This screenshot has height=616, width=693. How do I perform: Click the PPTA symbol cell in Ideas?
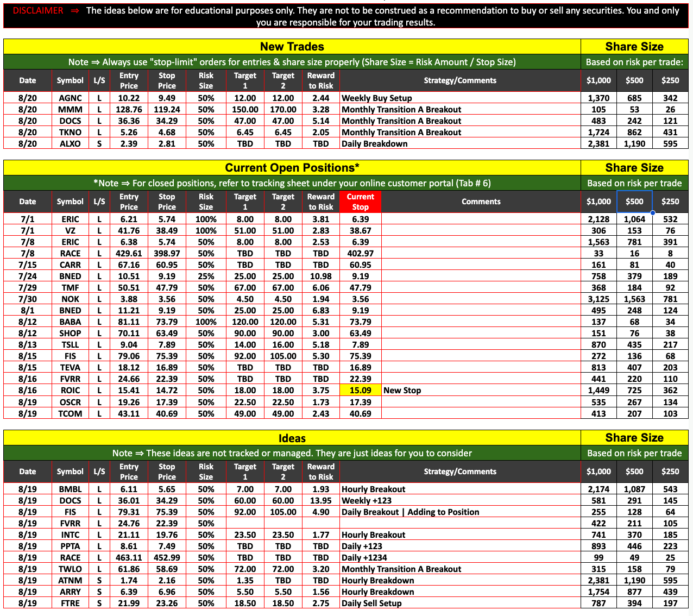(x=70, y=546)
